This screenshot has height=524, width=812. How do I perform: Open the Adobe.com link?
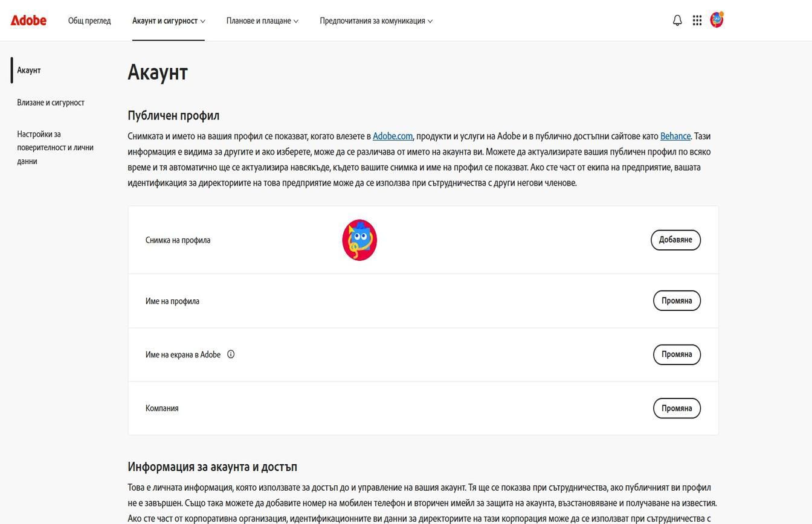[392, 136]
